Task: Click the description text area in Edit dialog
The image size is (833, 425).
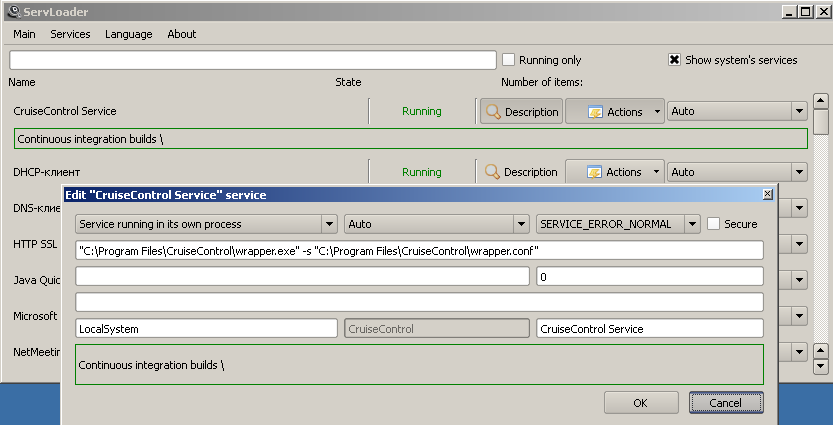Action: coord(419,364)
